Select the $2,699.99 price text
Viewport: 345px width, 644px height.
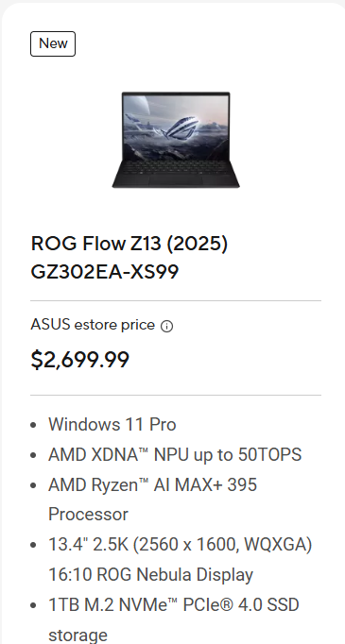(x=80, y=360)
